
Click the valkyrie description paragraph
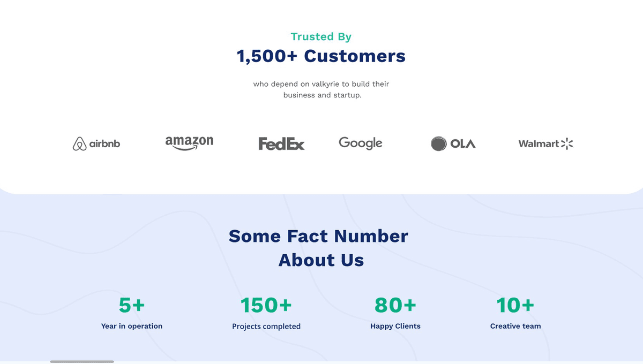tap(321, 89)
